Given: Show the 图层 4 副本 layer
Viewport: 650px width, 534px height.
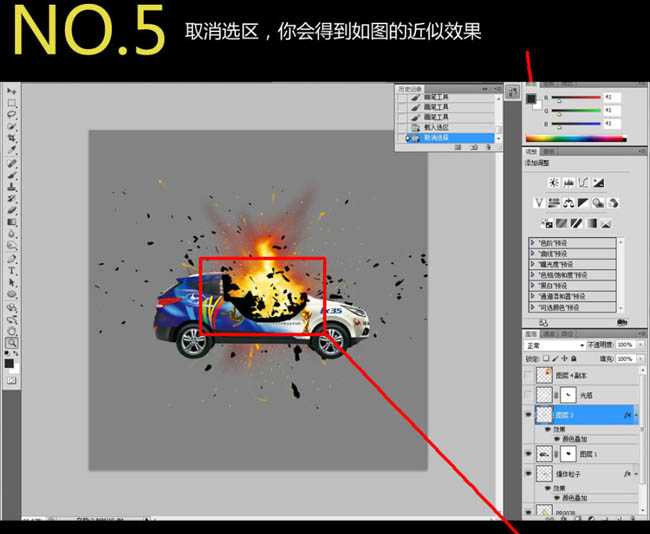Looking at the screenshot, I should [x=528, y=376].
